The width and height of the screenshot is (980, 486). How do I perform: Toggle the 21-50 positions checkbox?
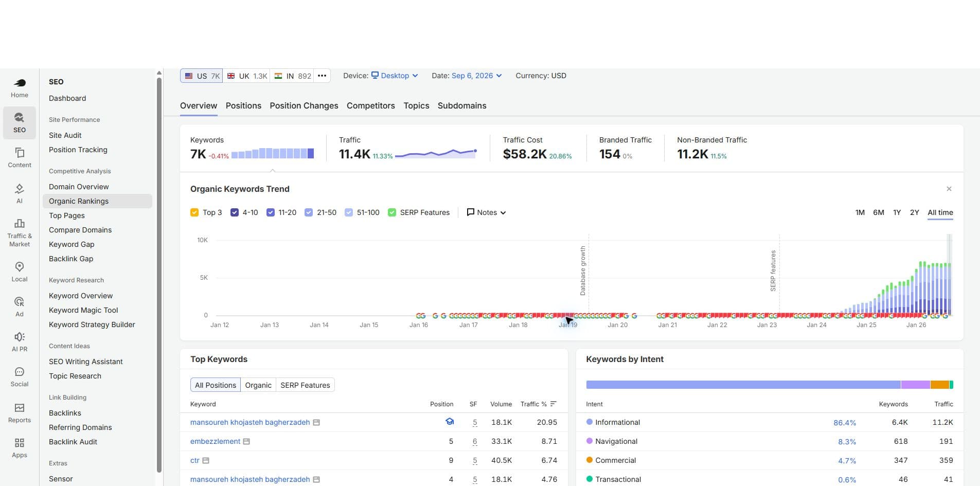[x=309, y=212]
